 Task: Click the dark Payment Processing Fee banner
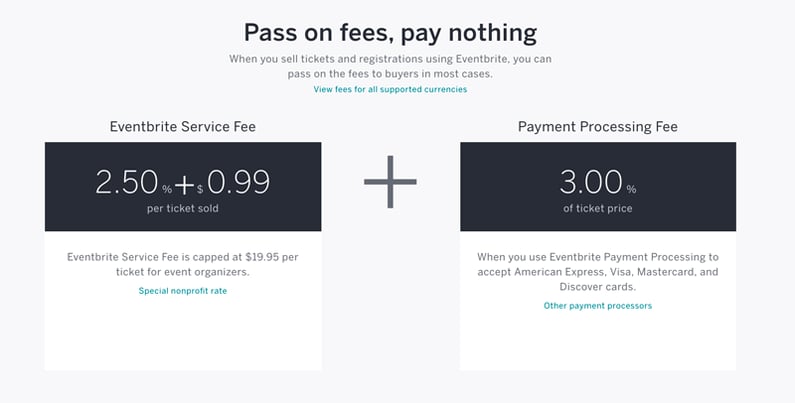598,187
